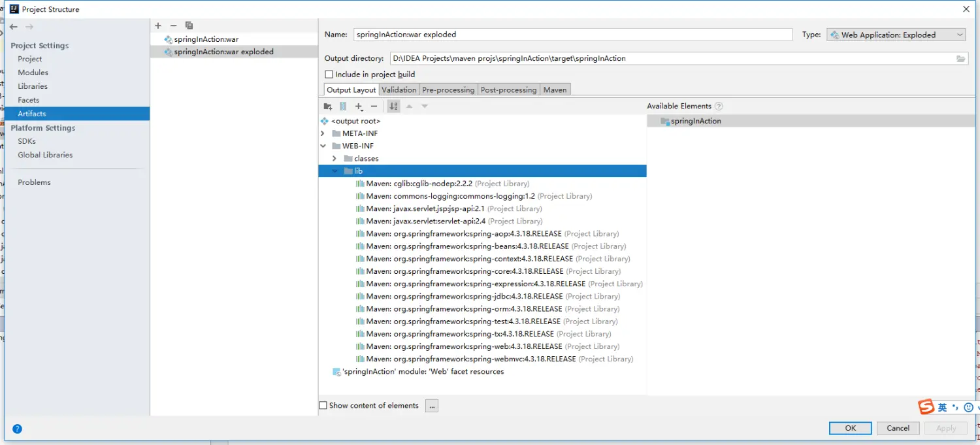Click the Back navigation arrow
Screen dimensions: 980x445
point(14,27)
